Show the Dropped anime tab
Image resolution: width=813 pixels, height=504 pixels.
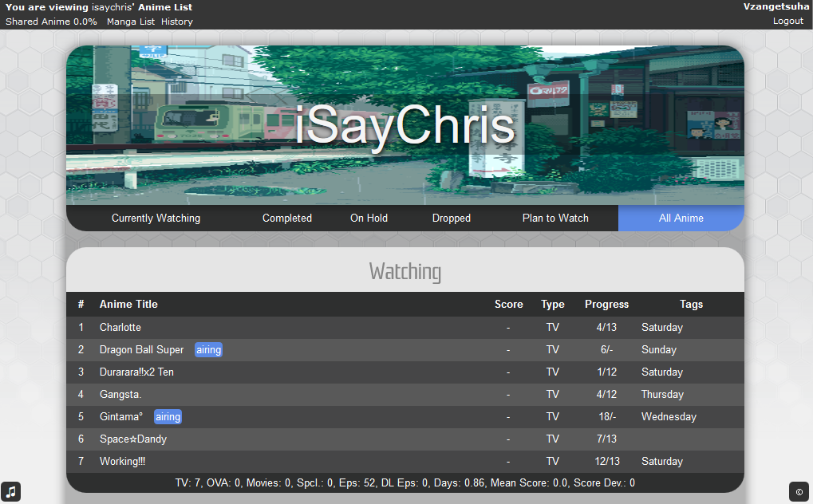451,219
